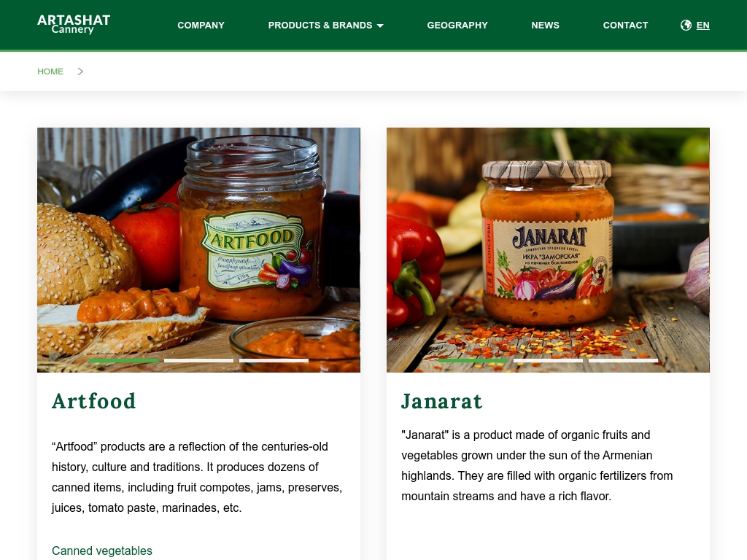Go to HOME breadcrumb link
Screen dimensions: 747x560
coord(50,71)
